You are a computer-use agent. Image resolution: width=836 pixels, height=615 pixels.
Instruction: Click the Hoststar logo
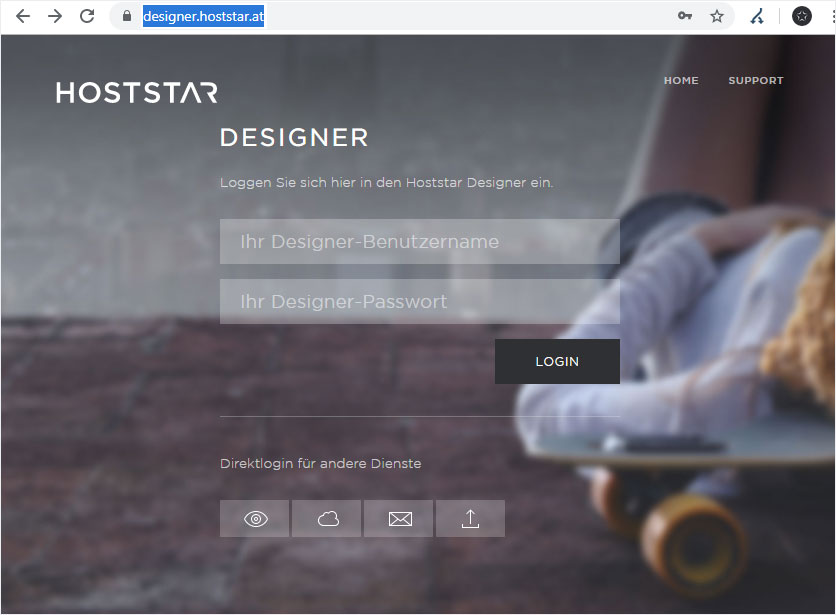pos(137,92)
